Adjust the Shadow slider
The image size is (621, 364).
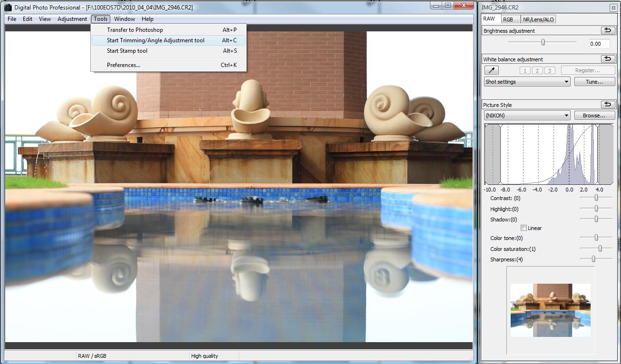596,219
